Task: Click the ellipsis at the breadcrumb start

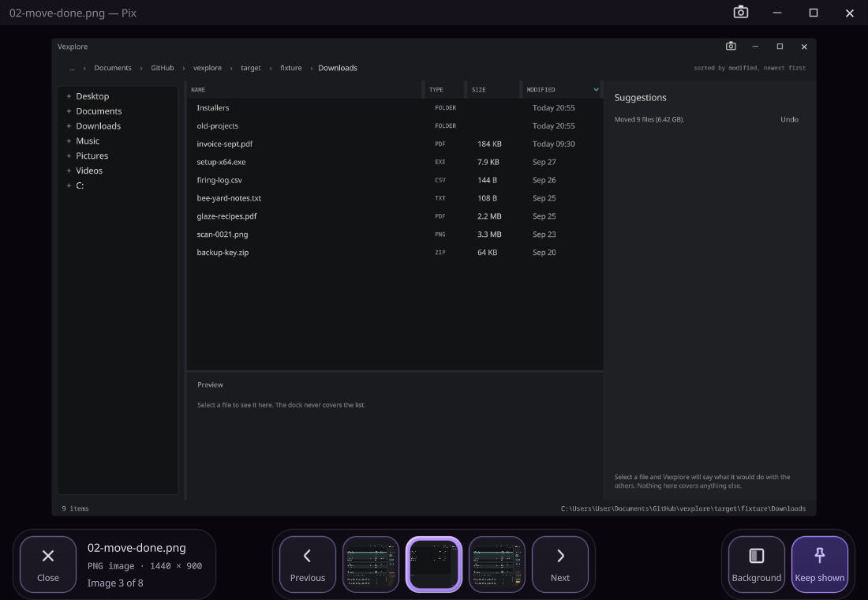Action: tap(72, 68)
